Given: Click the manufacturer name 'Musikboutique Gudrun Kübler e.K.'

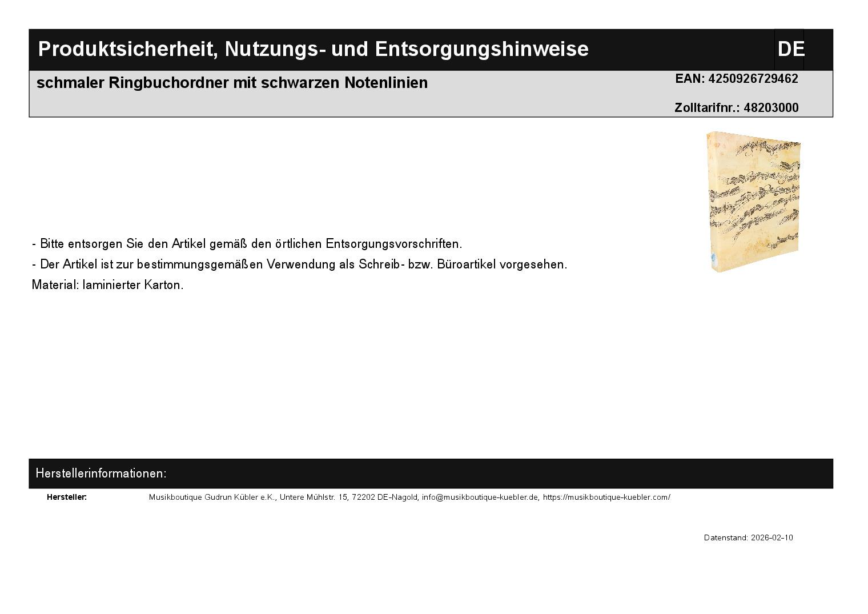Looking at the screenshot, I should tap(212, 497).
